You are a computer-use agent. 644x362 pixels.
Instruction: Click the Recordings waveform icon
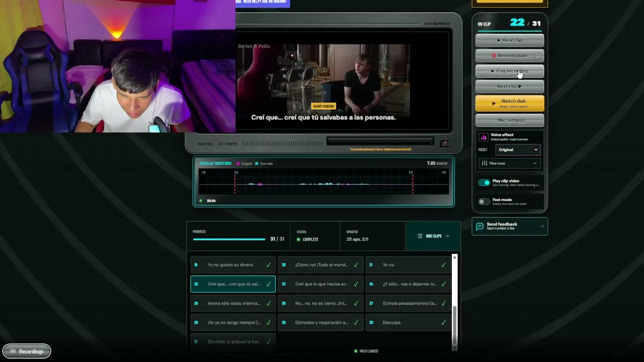(13, 351)
